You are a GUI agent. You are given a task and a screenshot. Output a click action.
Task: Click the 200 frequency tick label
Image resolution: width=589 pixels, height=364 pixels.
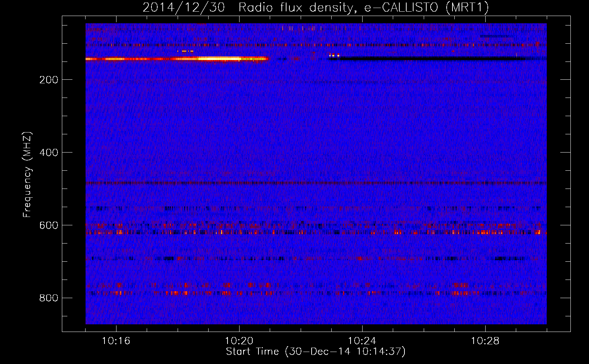[x=49, y=80]
